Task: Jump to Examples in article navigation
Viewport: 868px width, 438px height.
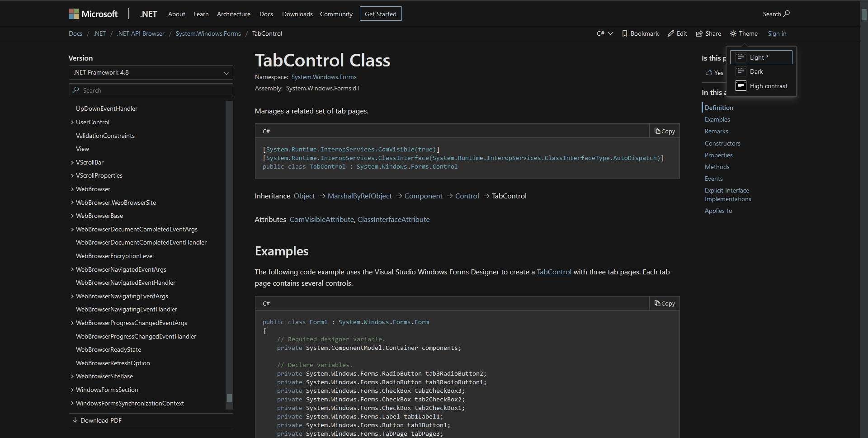Action: point(717,119)
